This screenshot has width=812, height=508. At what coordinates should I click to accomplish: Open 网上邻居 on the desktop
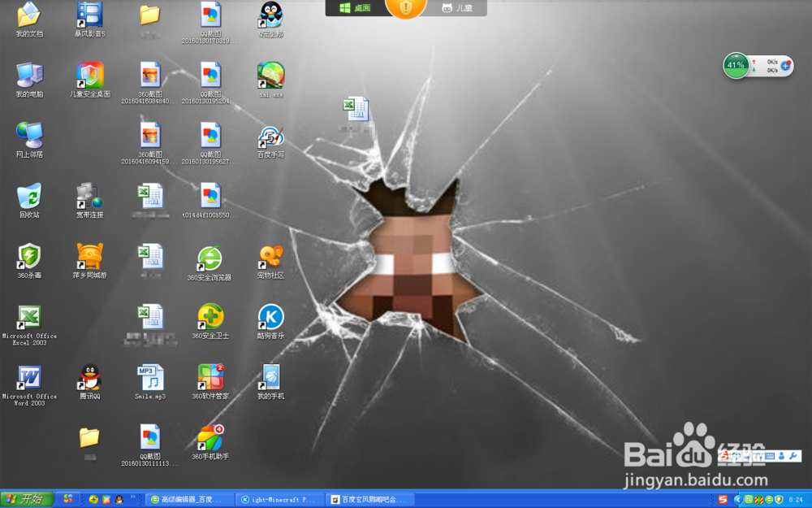point(29,140)
